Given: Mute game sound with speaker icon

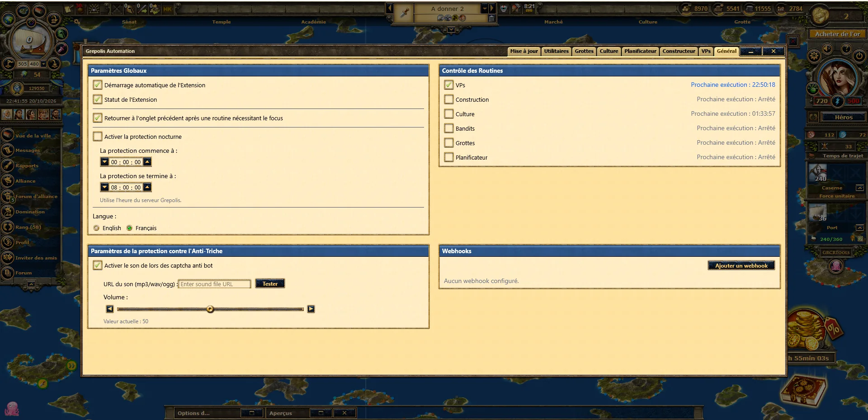Looking at the screenshot, I should pyautogui.click(x=827, y=48).
